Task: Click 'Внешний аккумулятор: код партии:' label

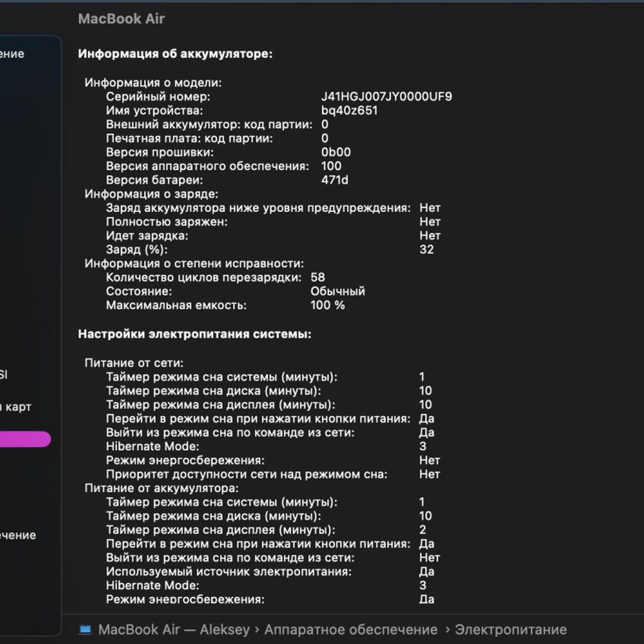Action: coord(209,125)
